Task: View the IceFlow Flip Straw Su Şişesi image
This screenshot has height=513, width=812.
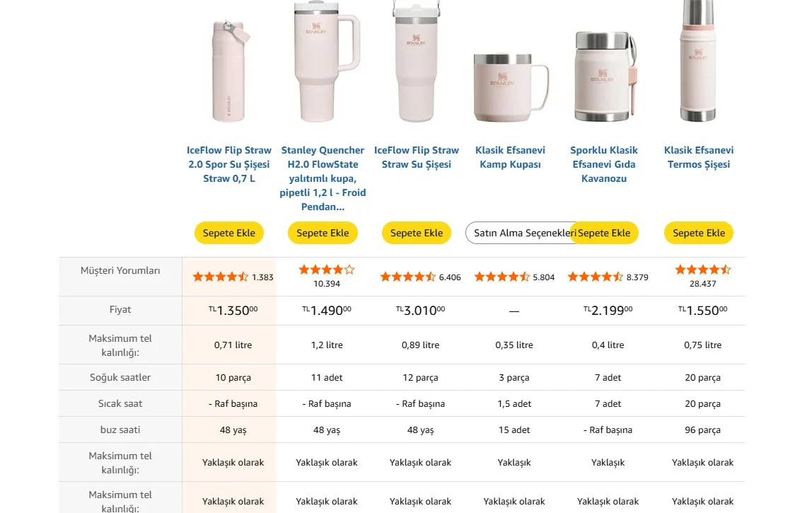Action: 417,61
